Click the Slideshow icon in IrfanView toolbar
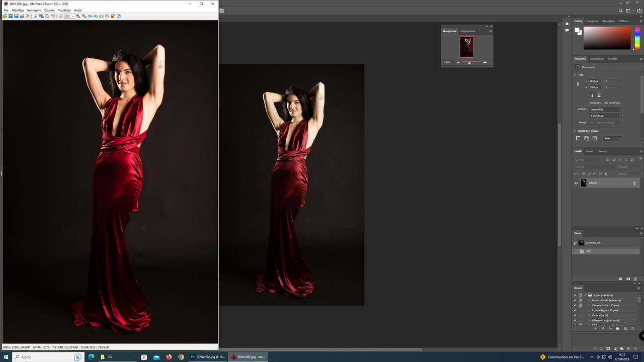This screenshot has width=644, height=362. click(11, 16)
